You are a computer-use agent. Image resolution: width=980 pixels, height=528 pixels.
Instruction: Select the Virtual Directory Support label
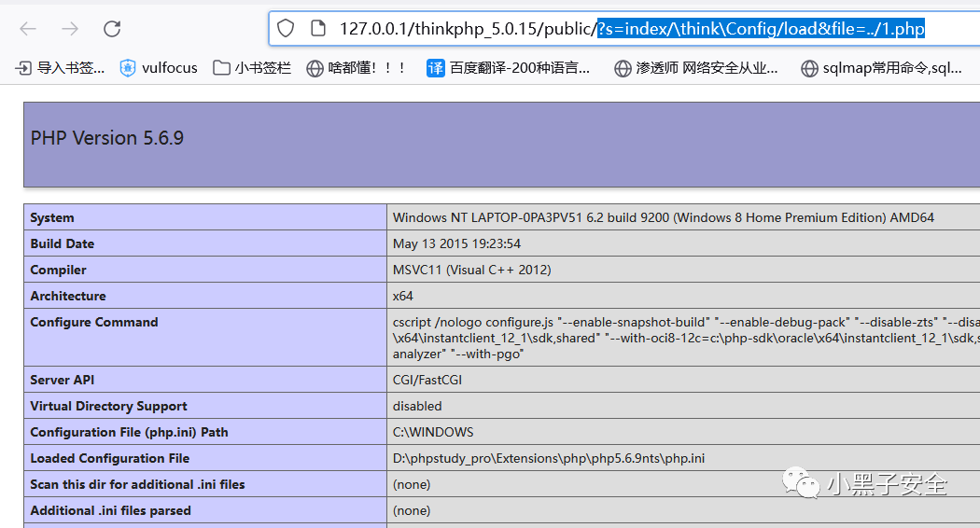pos(108,406)
